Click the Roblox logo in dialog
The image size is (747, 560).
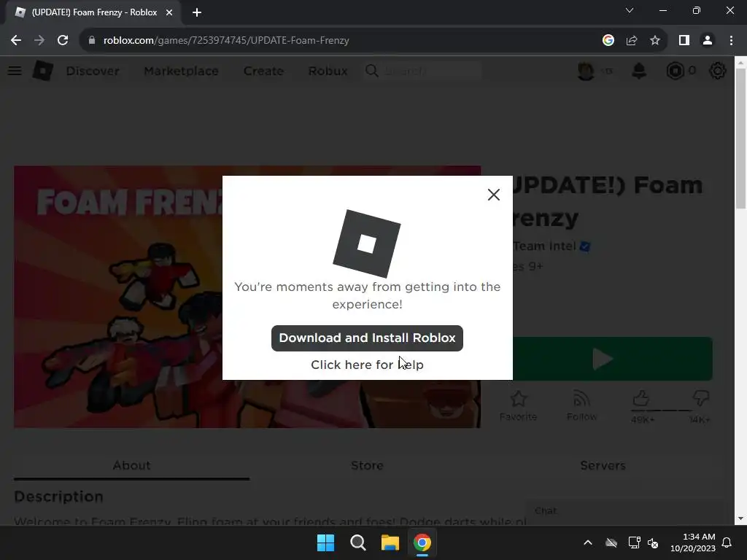pos(367,244)
